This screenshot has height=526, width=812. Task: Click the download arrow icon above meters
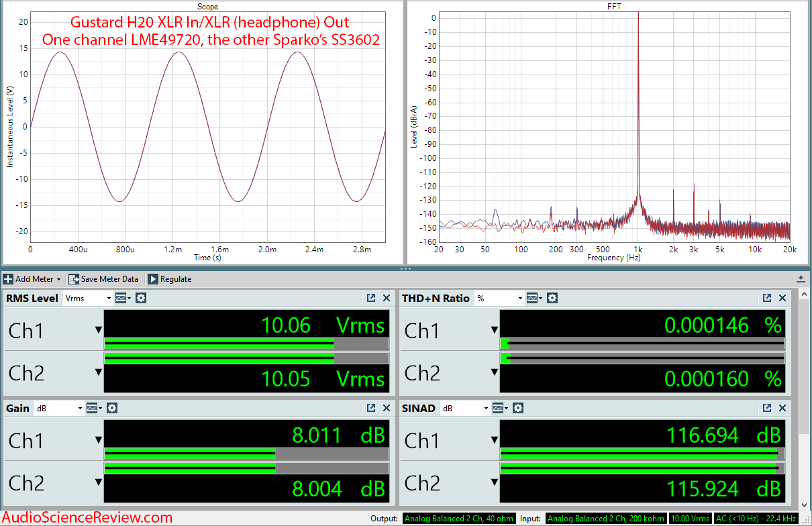(801, 278)
